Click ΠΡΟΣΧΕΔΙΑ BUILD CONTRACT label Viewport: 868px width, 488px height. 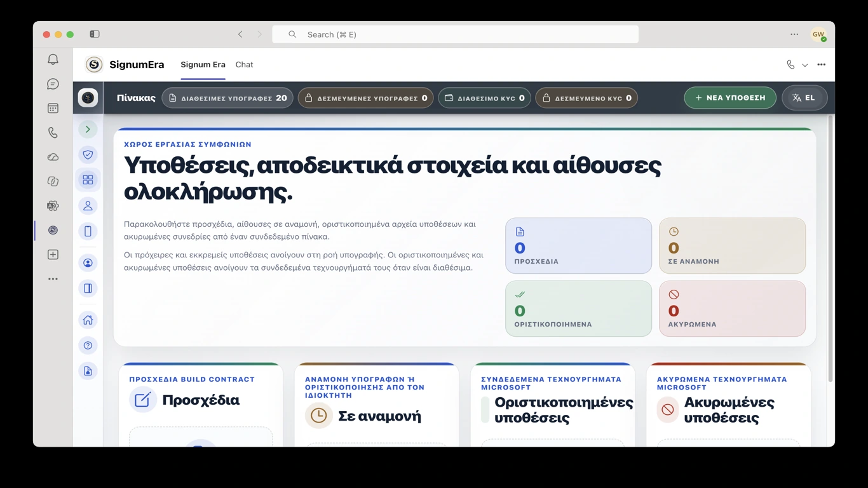[x=192, y=379]
